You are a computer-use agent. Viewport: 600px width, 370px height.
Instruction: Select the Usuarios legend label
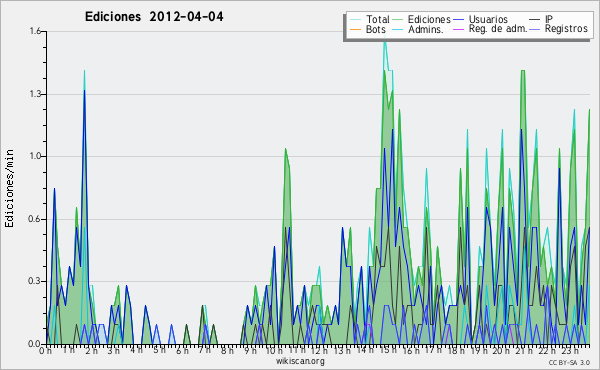tap(488, 19)
